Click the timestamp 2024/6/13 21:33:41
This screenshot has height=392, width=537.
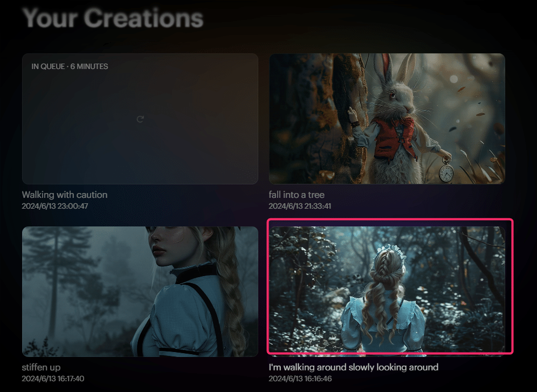pos(300,206)
